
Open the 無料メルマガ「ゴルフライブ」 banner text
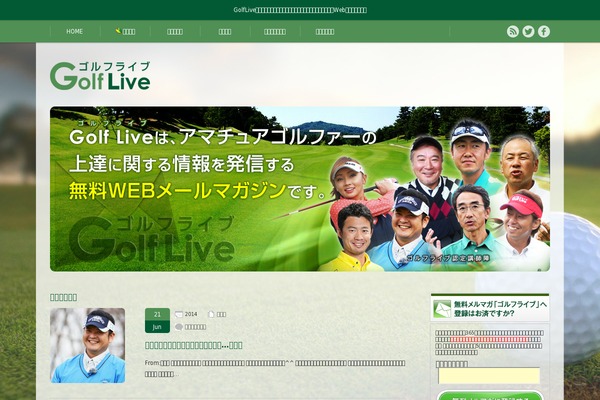500,309
